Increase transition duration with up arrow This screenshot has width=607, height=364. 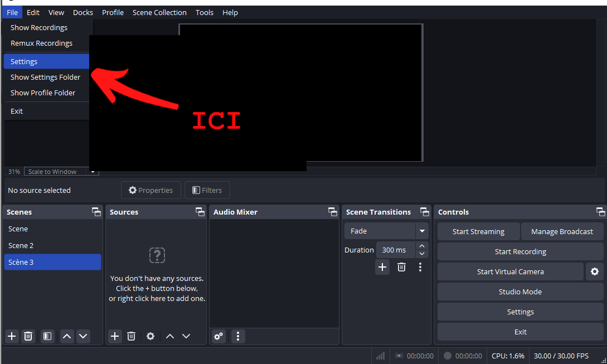click(x=422, y=246)
